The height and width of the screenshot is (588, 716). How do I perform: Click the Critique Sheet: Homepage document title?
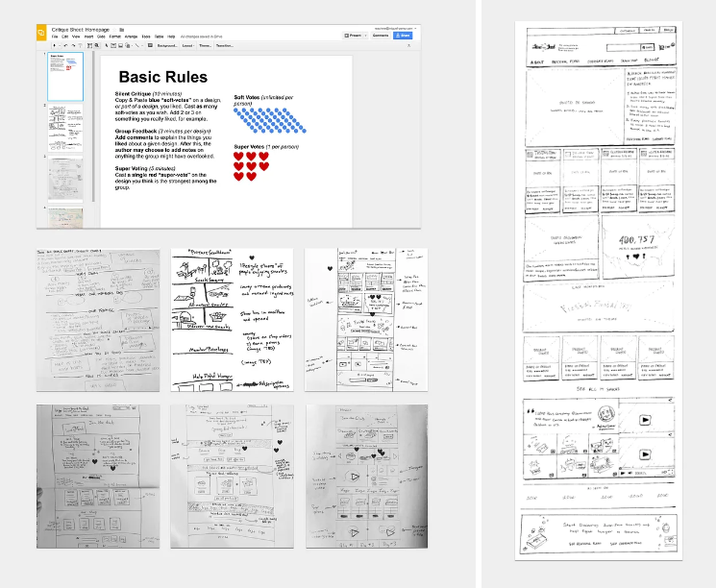pyautogui.click(x=81, y=29)
